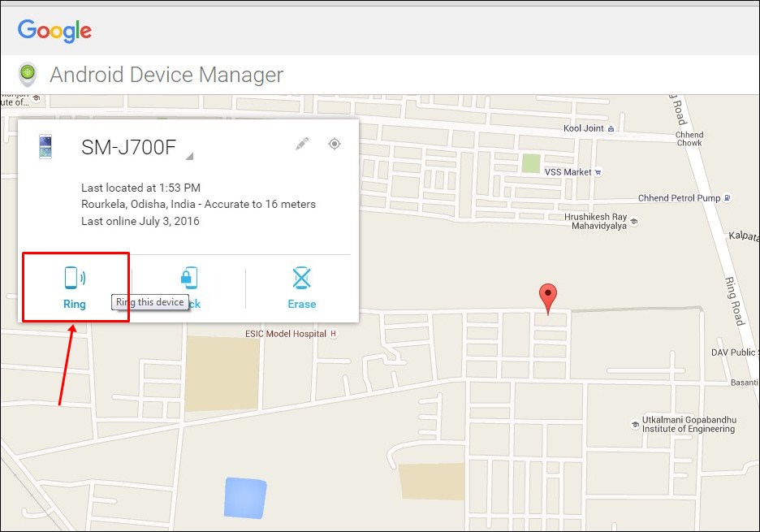This screenshot has height=532, width=760.
Task: Click the 'VSS Market' map label
Action: coord(568,172)
